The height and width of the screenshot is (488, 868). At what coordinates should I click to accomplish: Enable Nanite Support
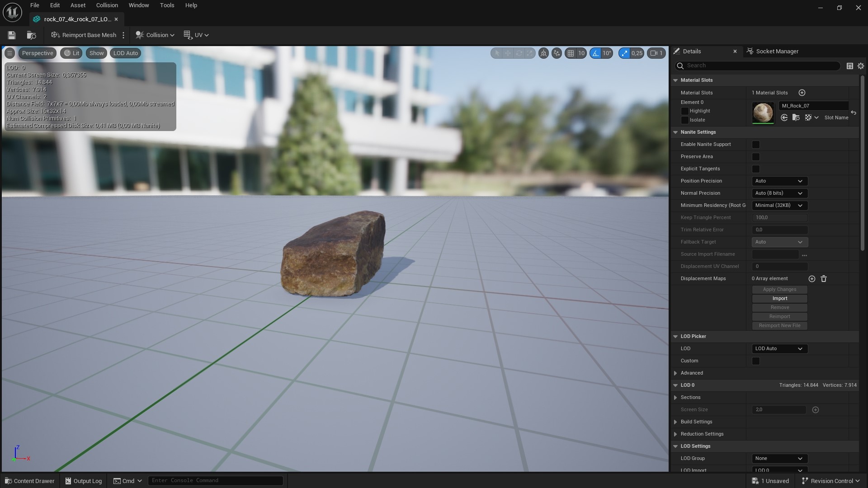click(x=756, y=144)
